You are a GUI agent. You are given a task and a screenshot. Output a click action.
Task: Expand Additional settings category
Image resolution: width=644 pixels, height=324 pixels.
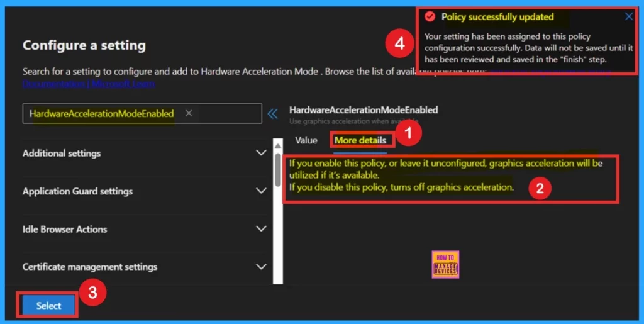261,153
